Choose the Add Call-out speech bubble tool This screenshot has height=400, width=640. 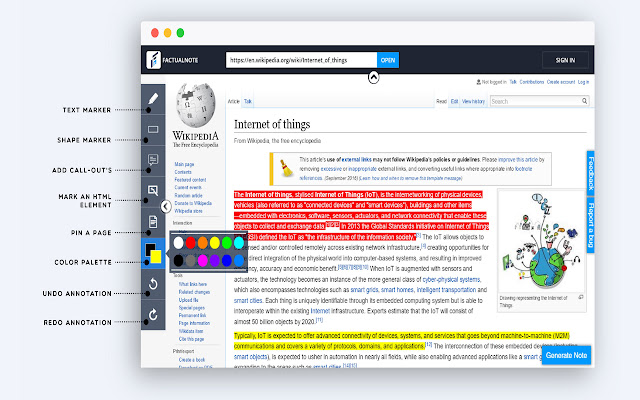(x=153, y=160)
